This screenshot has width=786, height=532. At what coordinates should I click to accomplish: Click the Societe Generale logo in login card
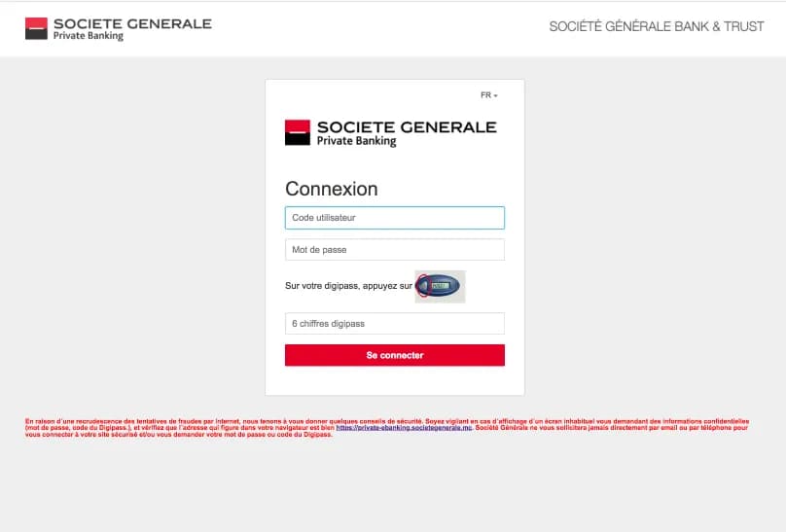pyautogui.click(x=390, y=132)
